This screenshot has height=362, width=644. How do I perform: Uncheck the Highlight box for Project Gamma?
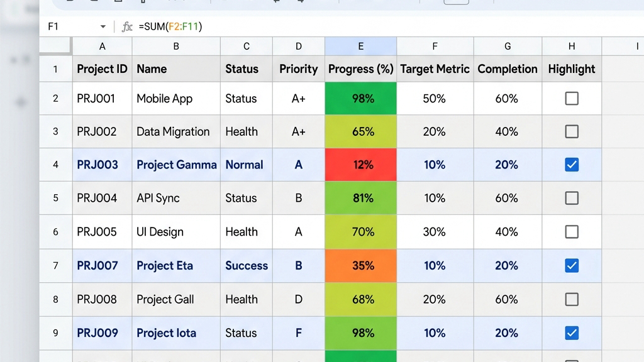572,165
